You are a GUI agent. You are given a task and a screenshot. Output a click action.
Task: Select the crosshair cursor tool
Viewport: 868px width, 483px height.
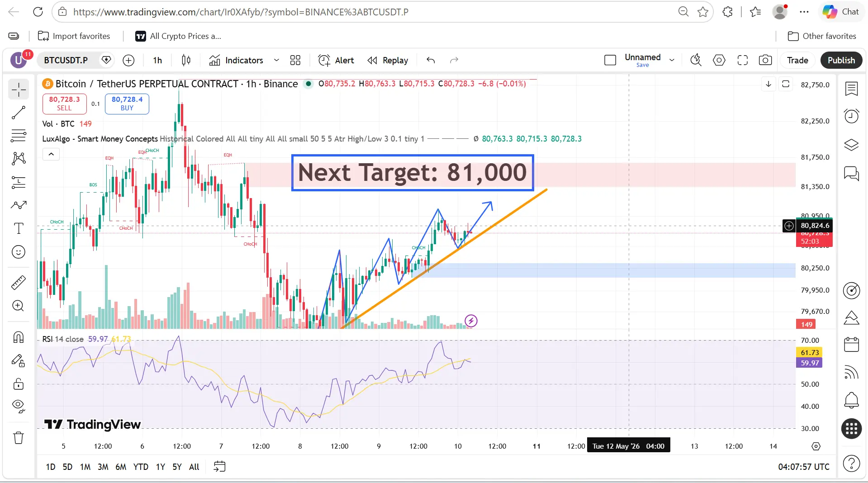[19, 90]
